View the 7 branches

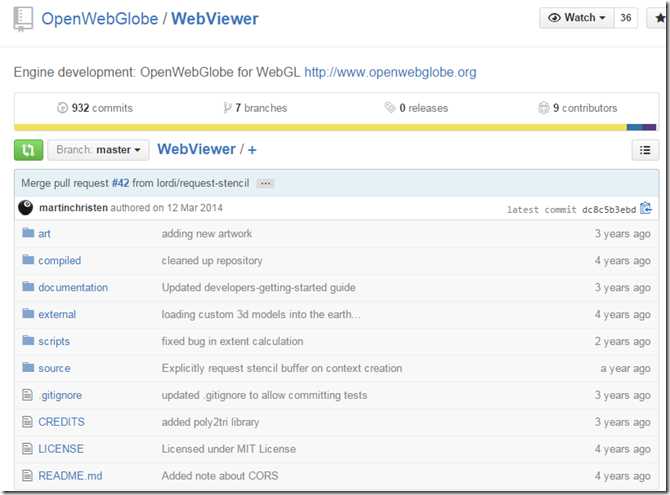coord(261,108)
